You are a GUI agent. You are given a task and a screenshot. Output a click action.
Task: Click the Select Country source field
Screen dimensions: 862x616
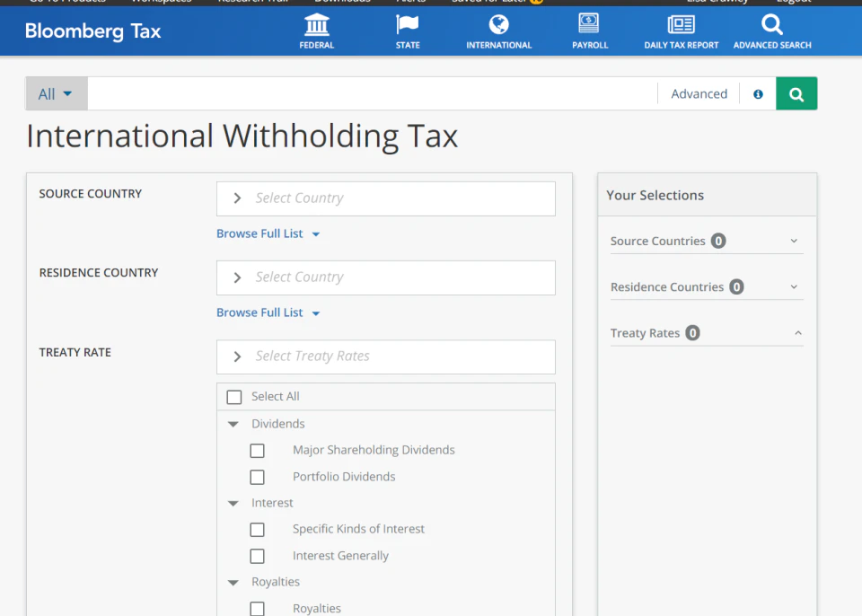pos(386,198)
